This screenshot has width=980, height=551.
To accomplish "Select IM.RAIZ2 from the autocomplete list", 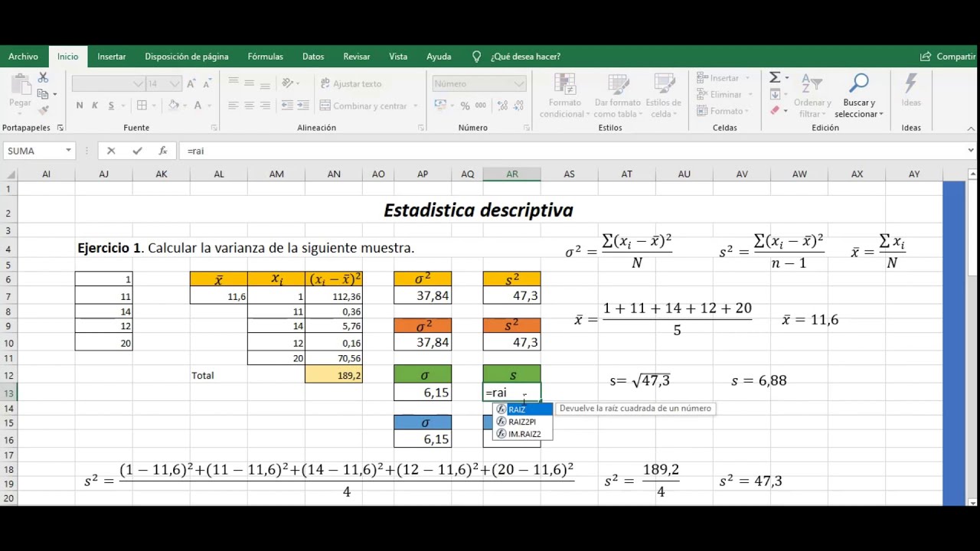I will 522,434.
